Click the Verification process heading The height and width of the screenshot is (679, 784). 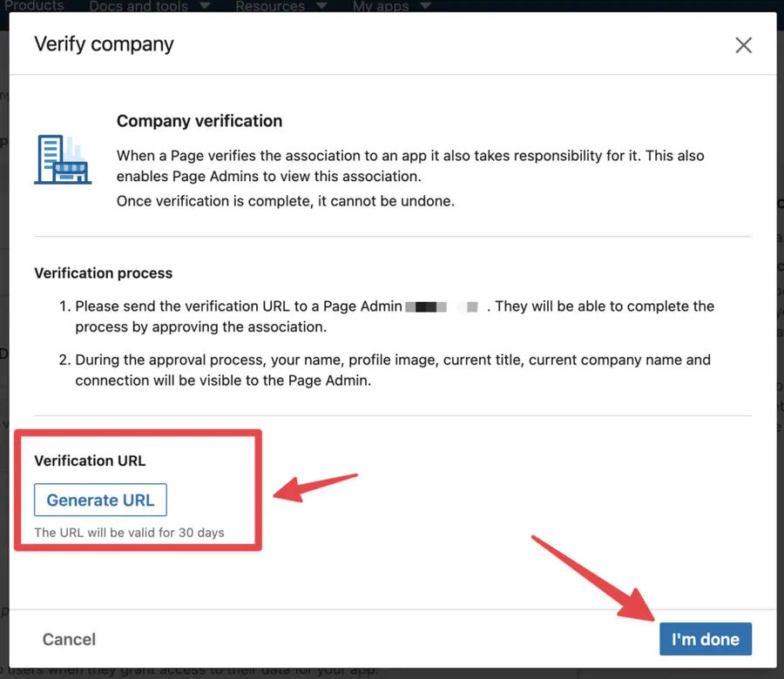click(x=103, y=272)
